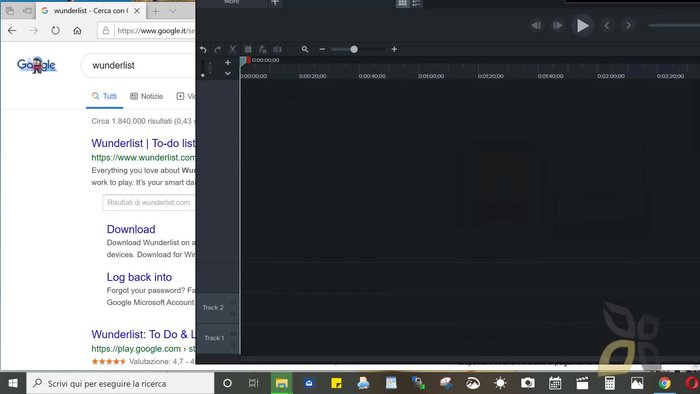Screen dimensions: 700x394
Task: Select the Tutti search results tab
Action: tap(104, 96)
